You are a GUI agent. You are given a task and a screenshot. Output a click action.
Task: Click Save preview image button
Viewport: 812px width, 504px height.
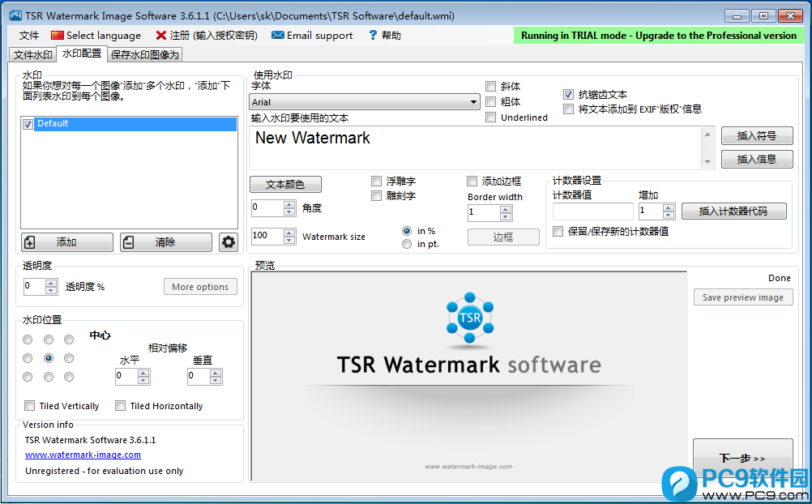pyautogui.click(x=743, y=297)
